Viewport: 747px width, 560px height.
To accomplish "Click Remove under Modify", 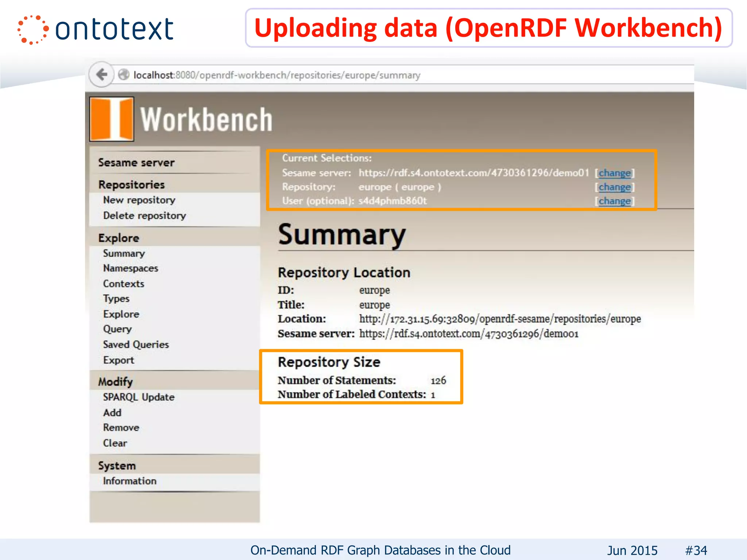I will (x=121, y=428).
